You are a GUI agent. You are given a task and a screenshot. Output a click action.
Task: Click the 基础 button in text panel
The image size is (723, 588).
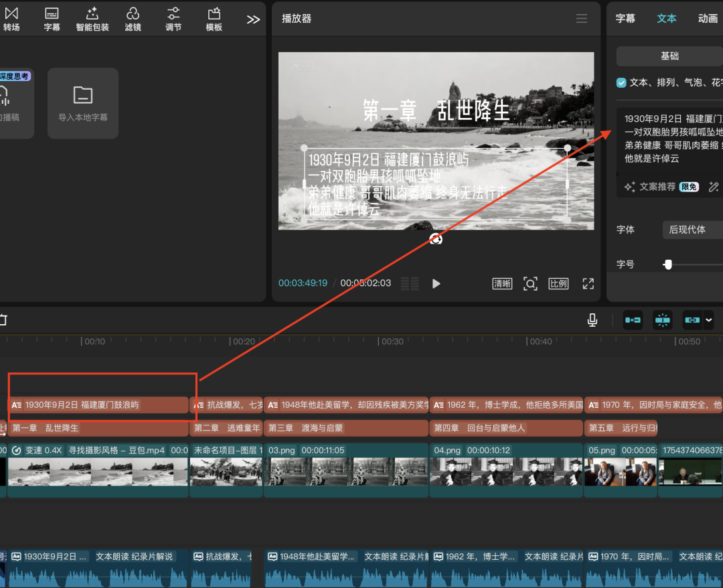click(669, 56)
